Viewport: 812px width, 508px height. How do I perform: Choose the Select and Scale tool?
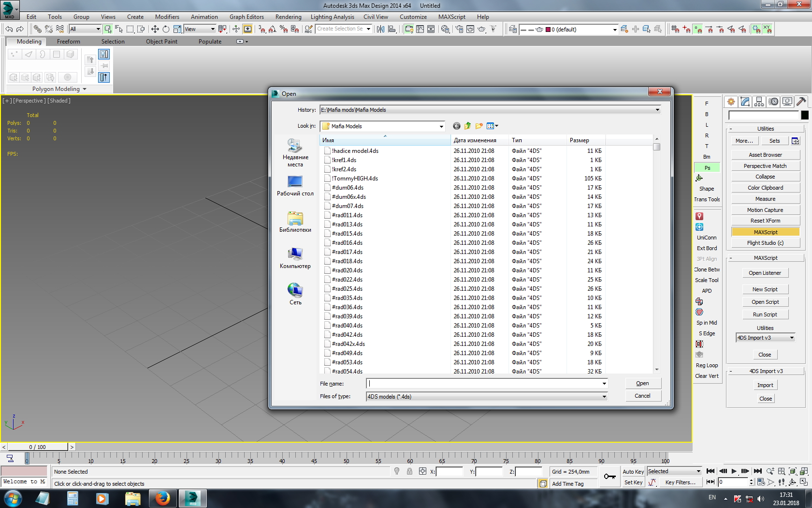[x=177, y=29]
